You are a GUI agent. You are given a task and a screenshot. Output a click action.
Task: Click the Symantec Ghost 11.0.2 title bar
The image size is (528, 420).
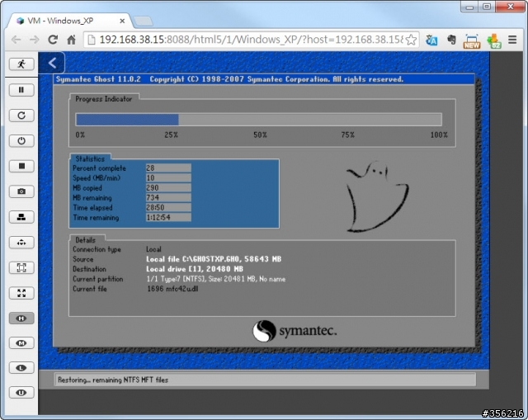point(264,79)
